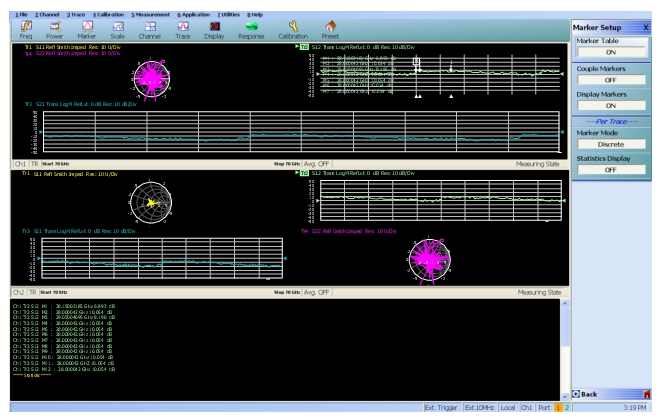
Task: Select channel 2 Tr3 S21 LogM trace label
Action: point(79,231)
